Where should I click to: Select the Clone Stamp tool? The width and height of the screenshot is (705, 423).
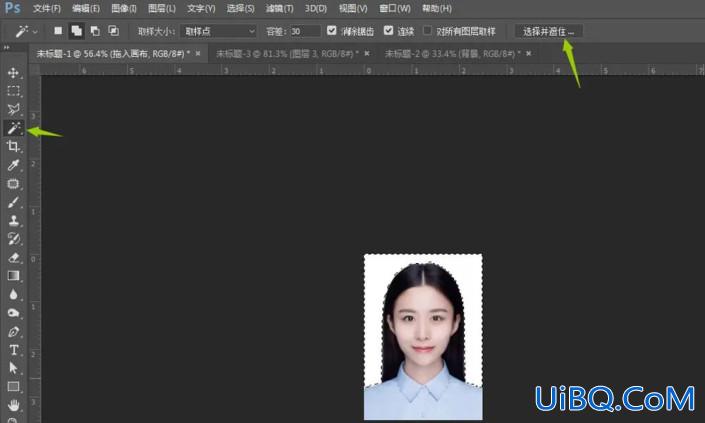tap(13, 220)
